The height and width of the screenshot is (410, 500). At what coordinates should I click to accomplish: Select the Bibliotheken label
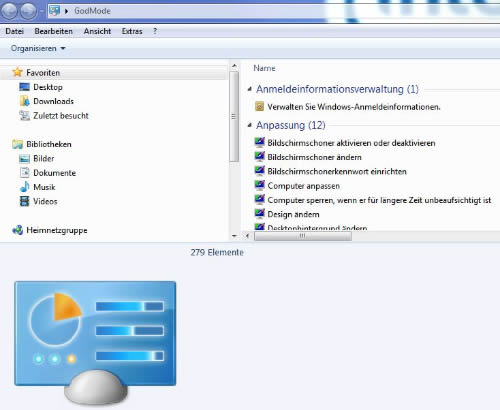click(49, 144)
